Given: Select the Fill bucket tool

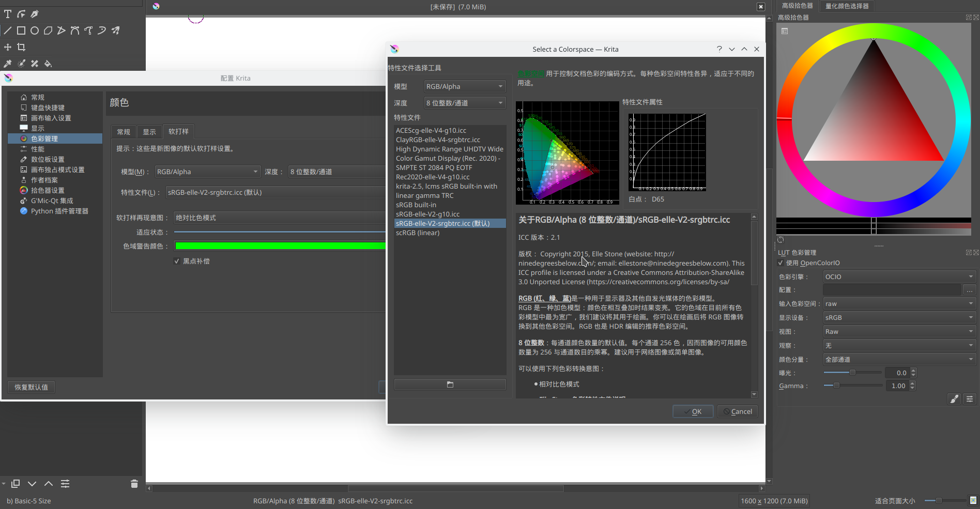Looking at the screenshot, I should click(48, 63).
